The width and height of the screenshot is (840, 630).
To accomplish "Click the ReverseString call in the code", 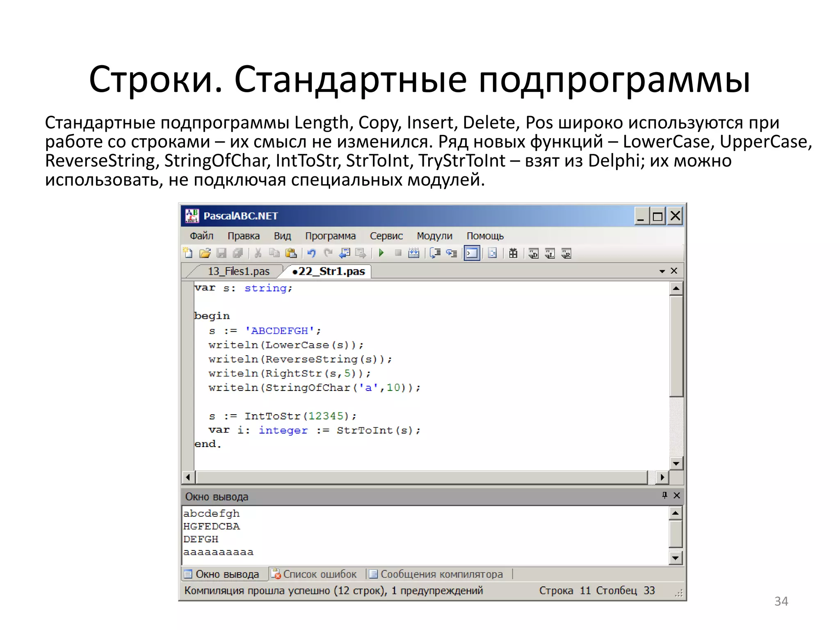I will pos(325,359).
